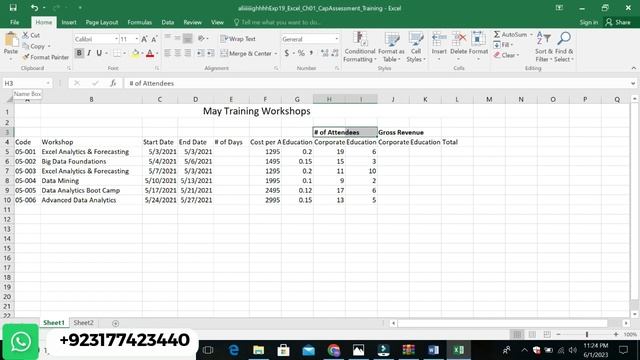Click the Undo arrow icon

[x=34, y=8]
